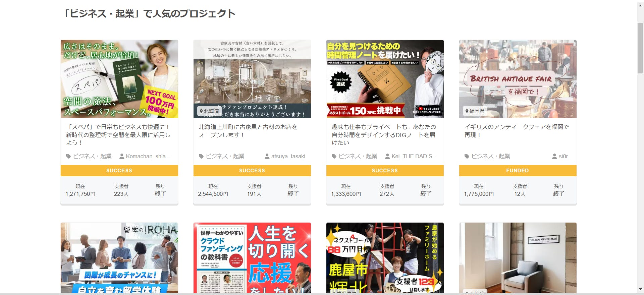Open the スペパ project title link
Image resolution: width=644 pixels, height=295 pixels.
[118, 135]
